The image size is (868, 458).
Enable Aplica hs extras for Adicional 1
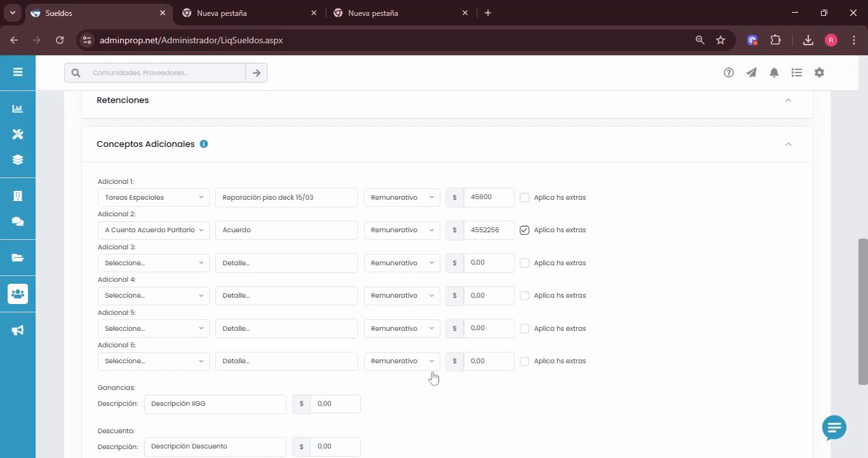[524, 197]
